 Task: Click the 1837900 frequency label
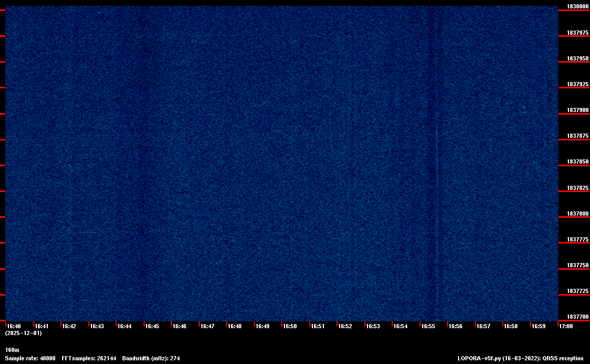[x=577, y=110]
